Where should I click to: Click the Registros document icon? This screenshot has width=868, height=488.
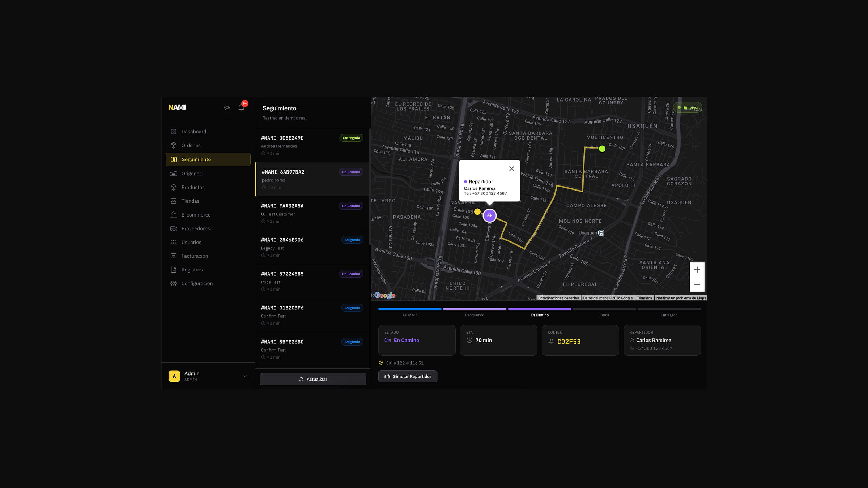coord(174,270)
